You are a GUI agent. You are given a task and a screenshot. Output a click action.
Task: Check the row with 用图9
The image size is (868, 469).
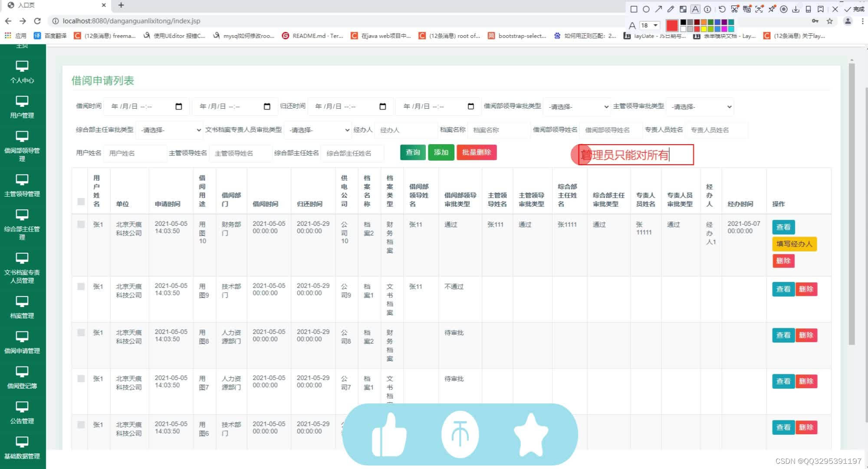tap(81, 287)
